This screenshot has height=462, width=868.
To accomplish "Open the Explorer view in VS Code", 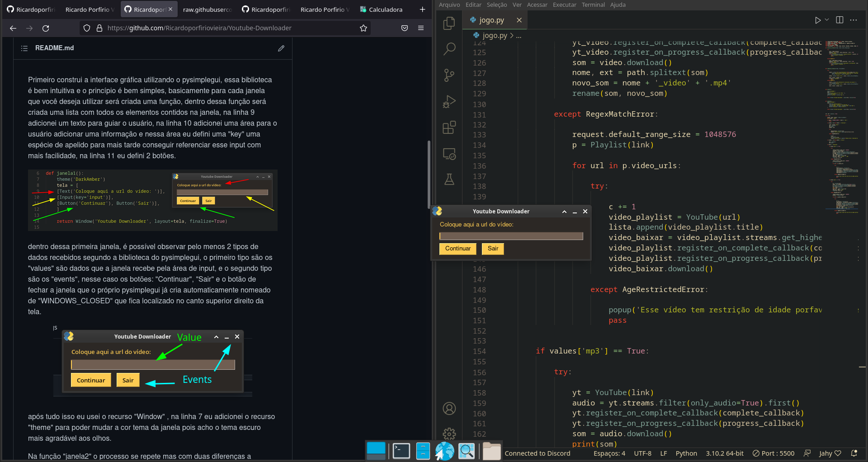I will click(449, 23).
